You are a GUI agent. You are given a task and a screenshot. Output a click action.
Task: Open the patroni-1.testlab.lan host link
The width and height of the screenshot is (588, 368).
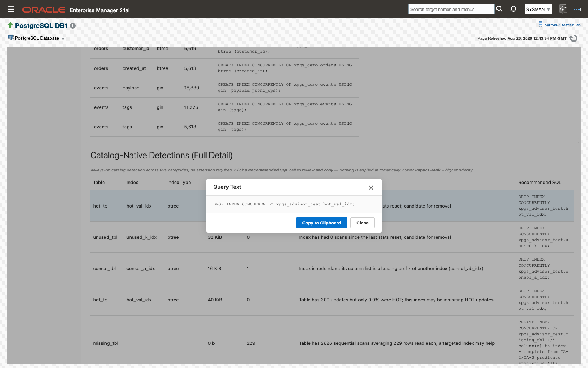562,25
